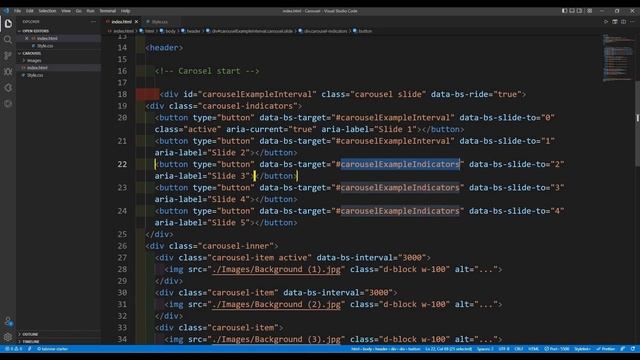Click CRLF end of line status

pos(519,349)
